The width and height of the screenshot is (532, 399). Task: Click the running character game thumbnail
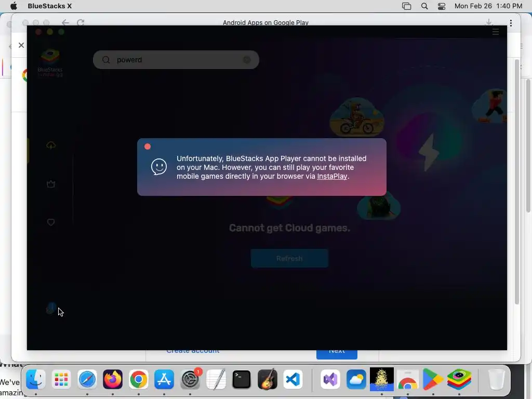pyautogui.click(x=489, y=106)
